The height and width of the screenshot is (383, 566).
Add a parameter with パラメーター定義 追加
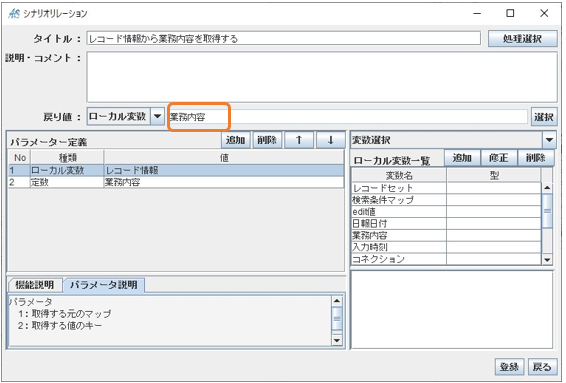(236, 140)
